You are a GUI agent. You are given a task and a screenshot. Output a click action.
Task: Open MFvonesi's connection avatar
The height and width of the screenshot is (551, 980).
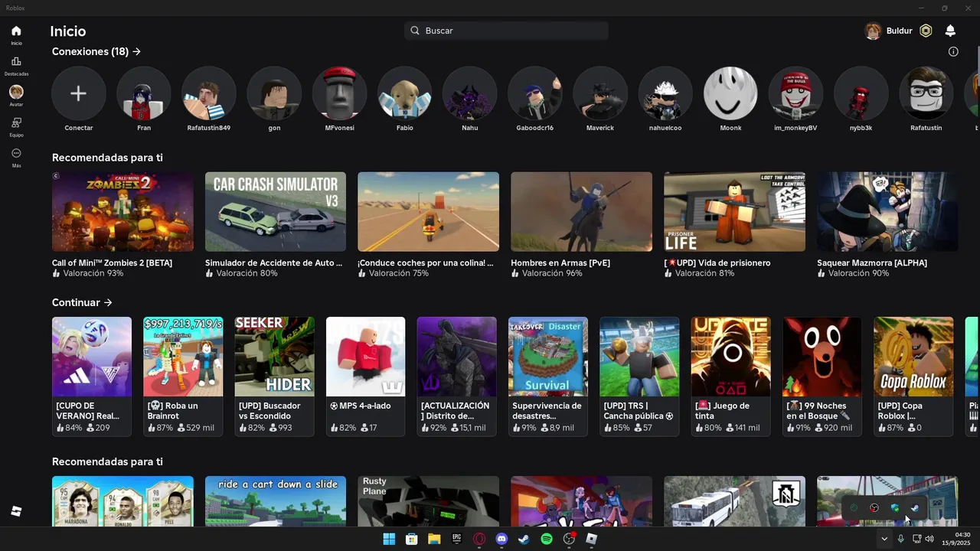pos(339,93)
